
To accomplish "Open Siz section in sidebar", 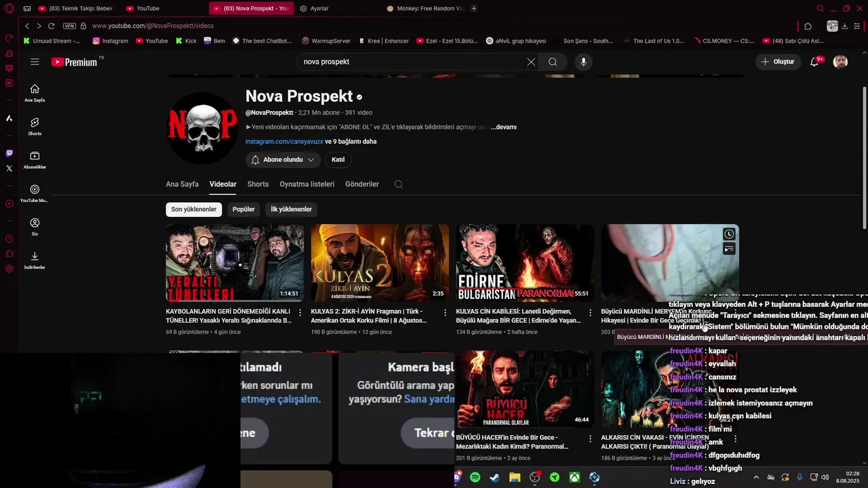I will pos(35,227).
